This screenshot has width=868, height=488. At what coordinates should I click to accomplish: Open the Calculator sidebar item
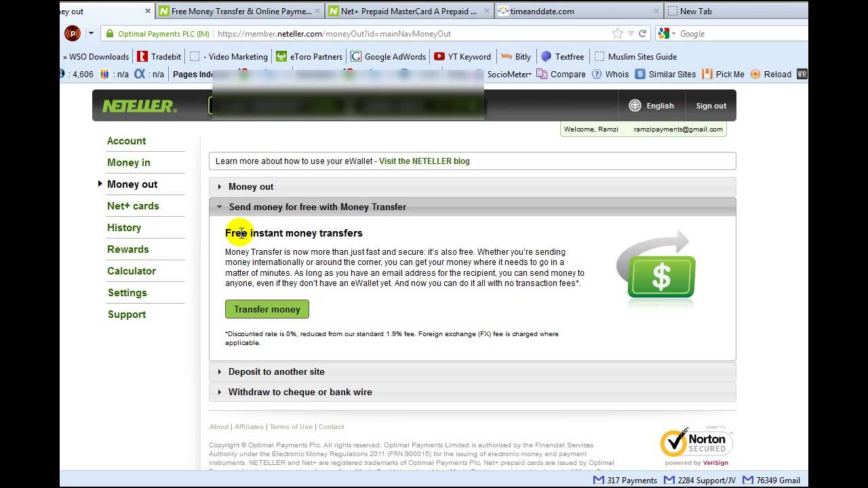[132, 271]
